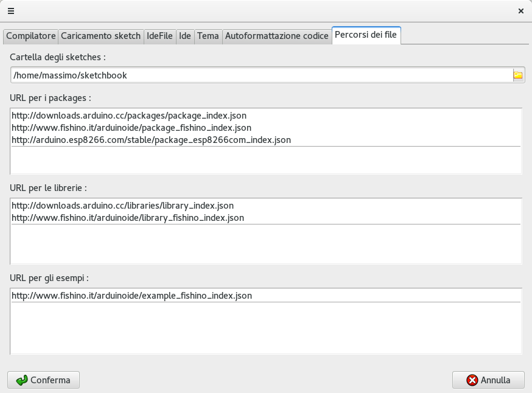The width and height of the screenshot is (532, 393).
Task: Select the IdeFile tab
Action: coord(159,36)
